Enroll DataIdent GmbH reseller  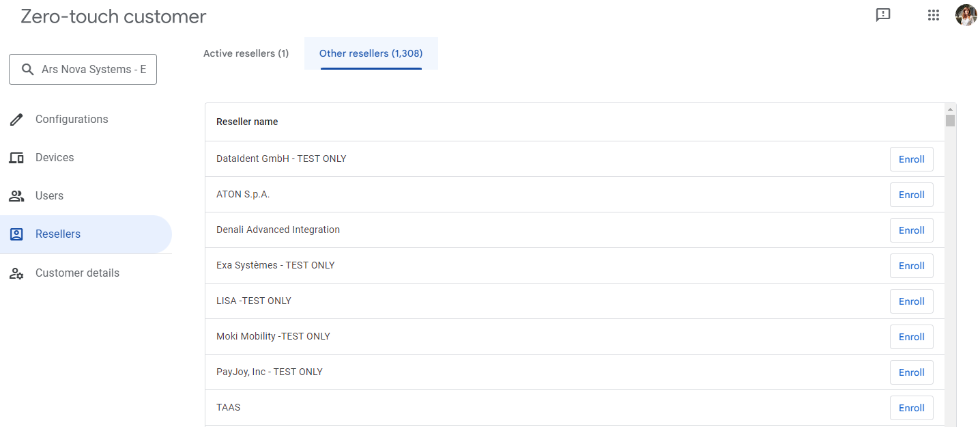pyautogui.click(x=911, y=159)
